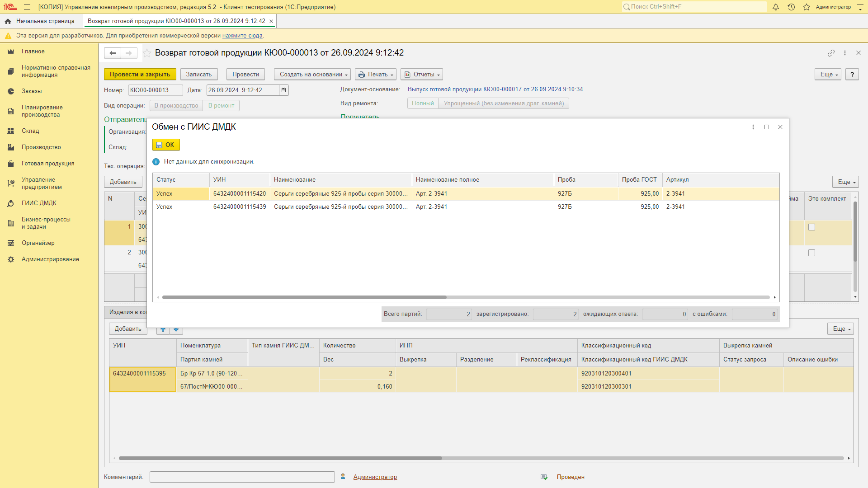868x488 pixels.
Task: Click the notifications bell icon
Action: pyautogui.click(x=776, y=7)
